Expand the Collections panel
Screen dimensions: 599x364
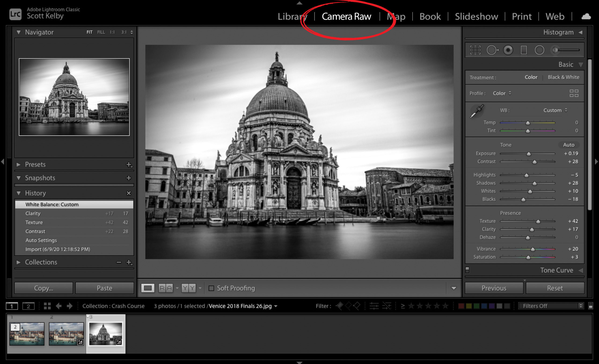pyautogui.click(x=18, y=262)
